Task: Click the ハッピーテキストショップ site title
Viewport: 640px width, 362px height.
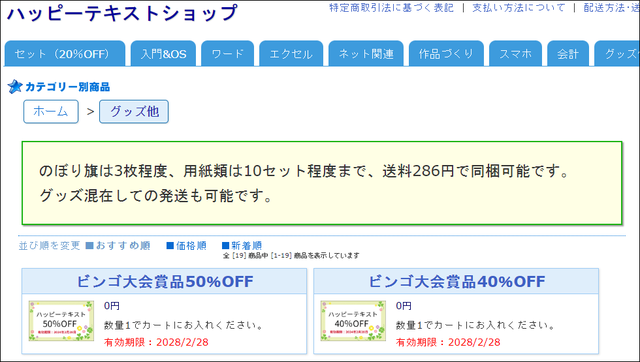Action: tap(122, 13)
